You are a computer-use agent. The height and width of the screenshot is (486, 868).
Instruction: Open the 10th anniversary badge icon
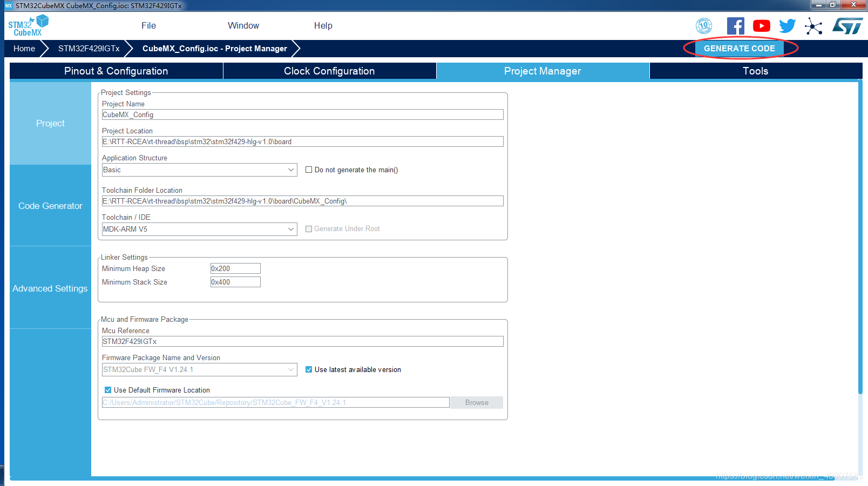pos(704,26)
